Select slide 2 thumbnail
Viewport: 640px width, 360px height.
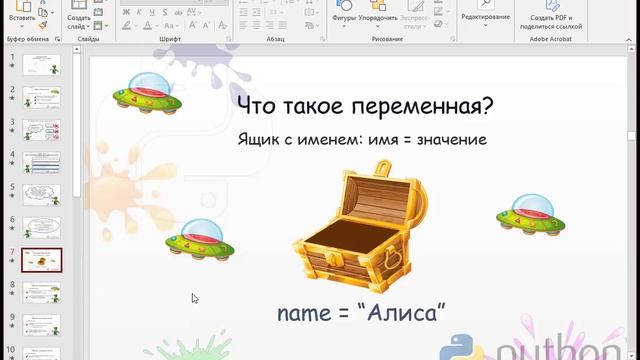[42, 98]
